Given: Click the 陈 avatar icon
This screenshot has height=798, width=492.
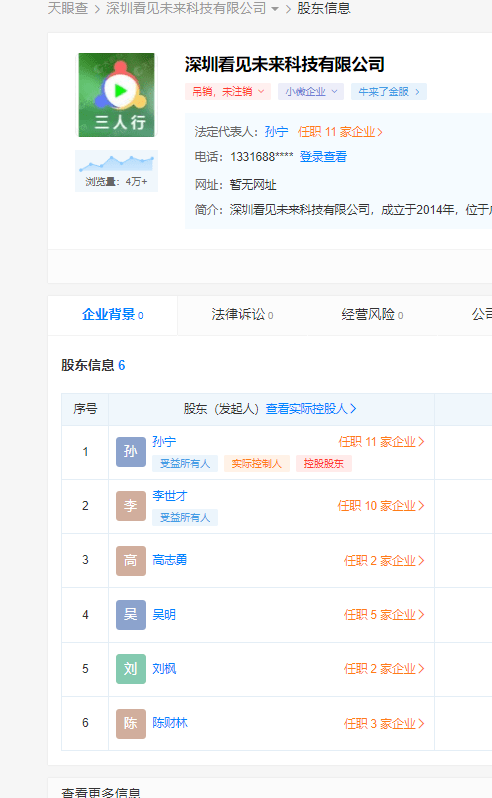Looking at the screenshot, I should (131, 724).
